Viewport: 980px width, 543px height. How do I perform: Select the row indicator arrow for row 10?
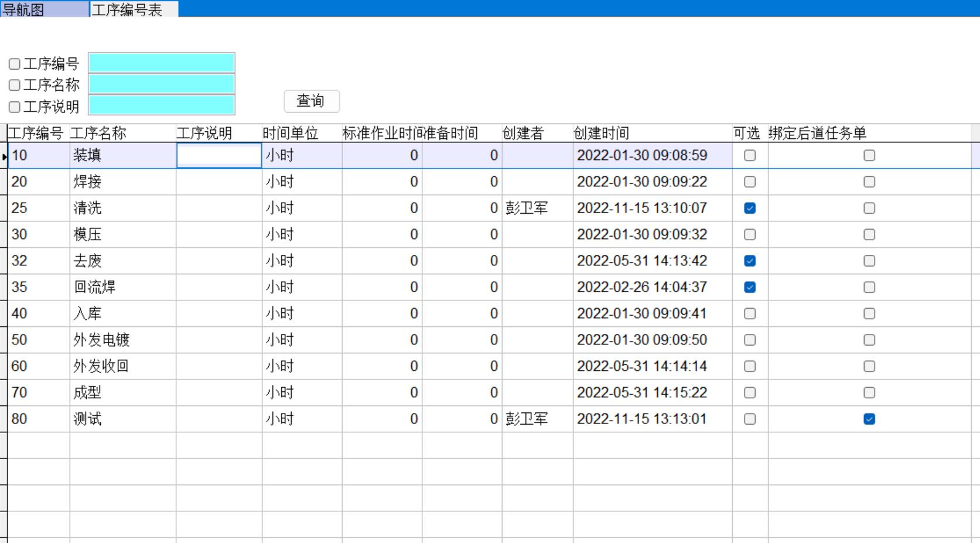click(4, 156)
